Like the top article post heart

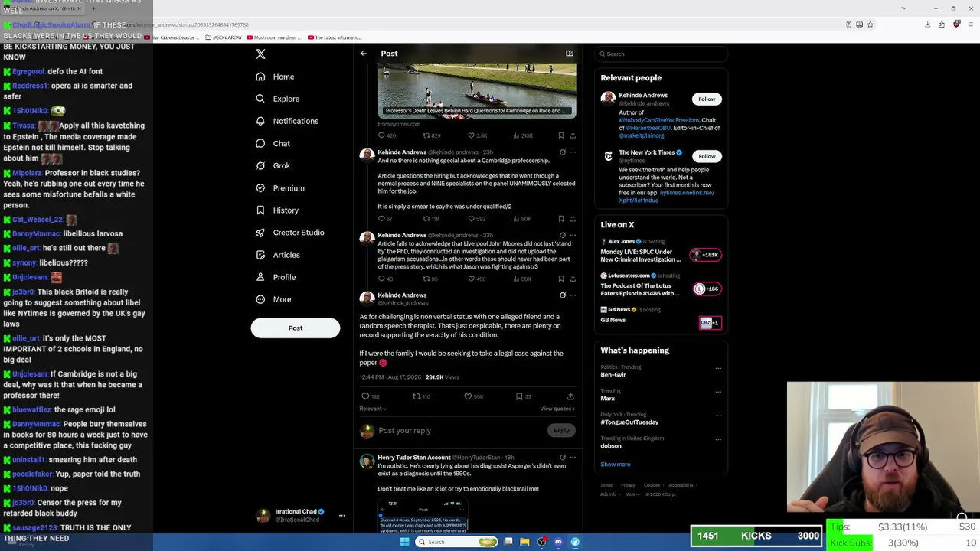click(471, 135)
